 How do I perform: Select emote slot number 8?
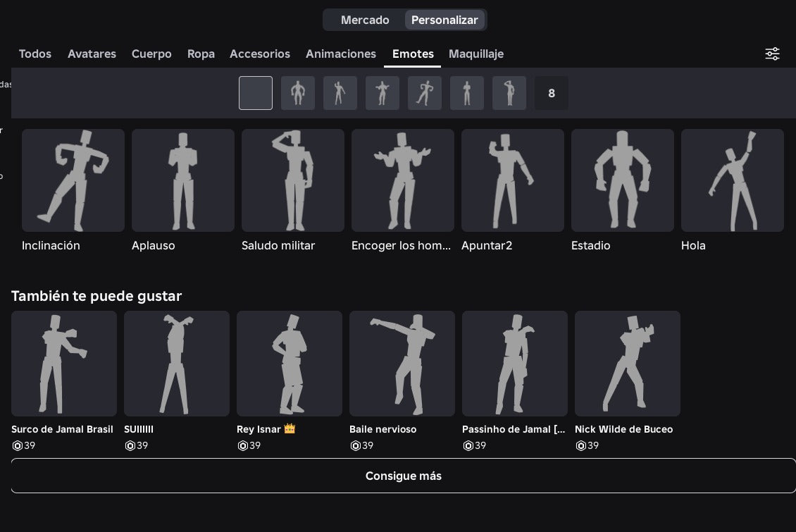[x=552, y=93]
